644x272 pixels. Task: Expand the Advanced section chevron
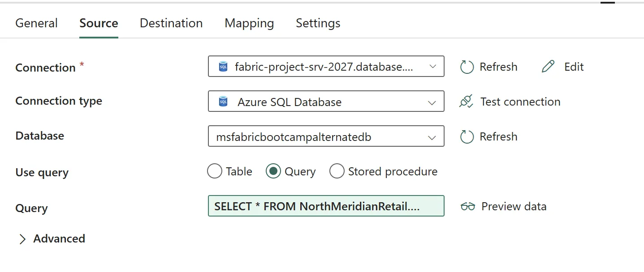22,239
